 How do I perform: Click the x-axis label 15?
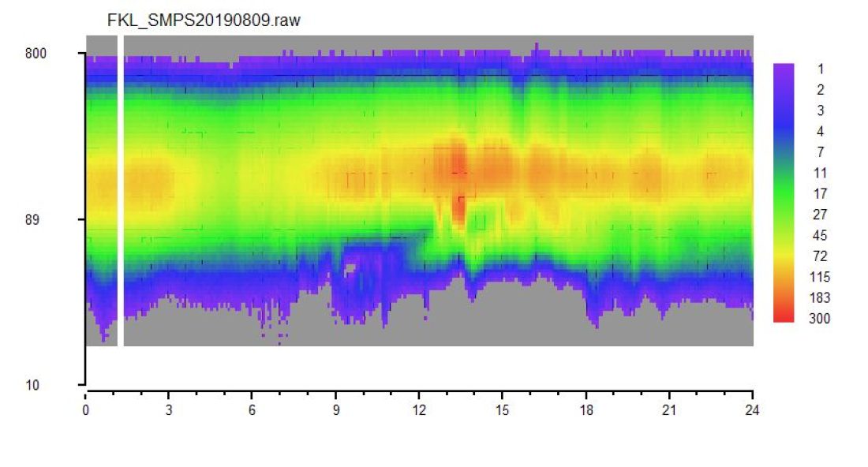pyautogui.click(x=502, y=410)
